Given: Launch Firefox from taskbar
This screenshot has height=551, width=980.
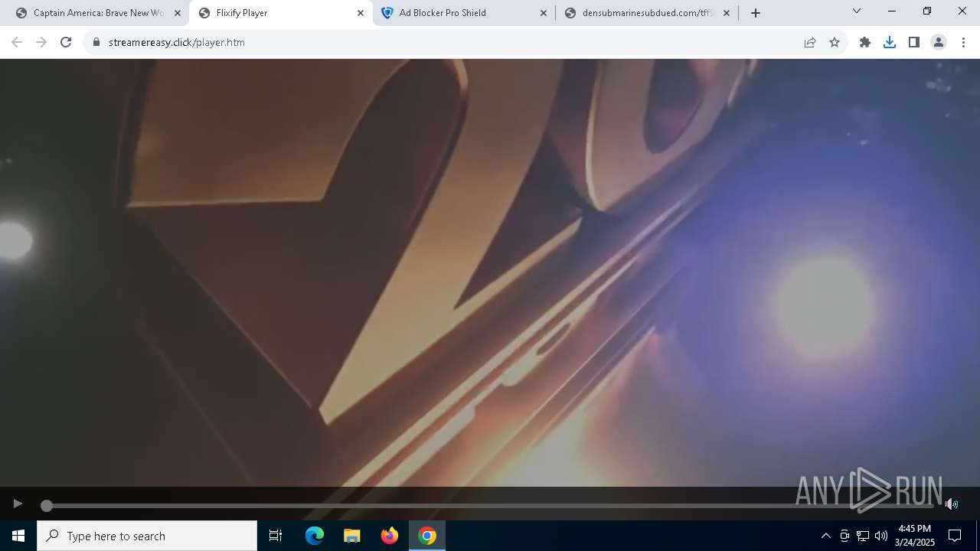Looking at the screenshot, I should tap(390, 536).
